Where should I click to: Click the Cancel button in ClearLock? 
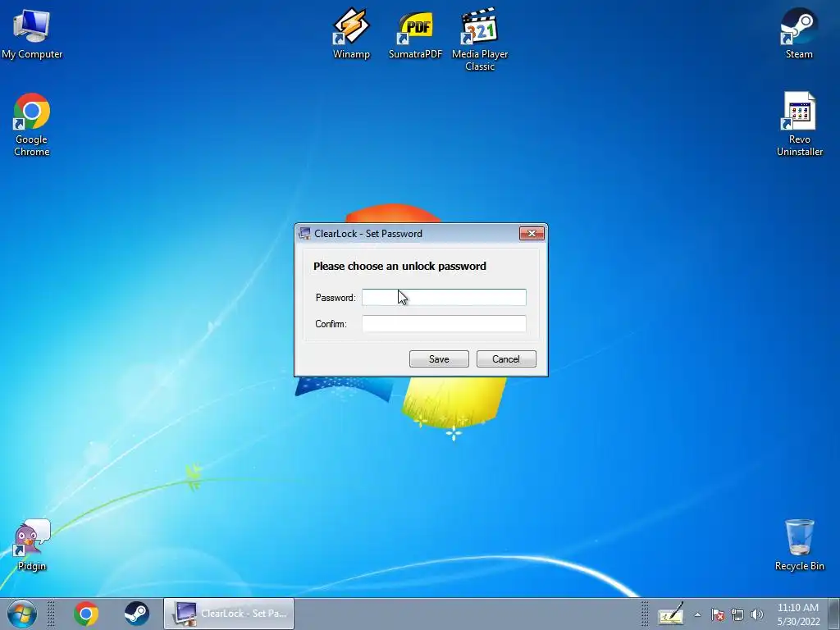[x=506, y=359]
